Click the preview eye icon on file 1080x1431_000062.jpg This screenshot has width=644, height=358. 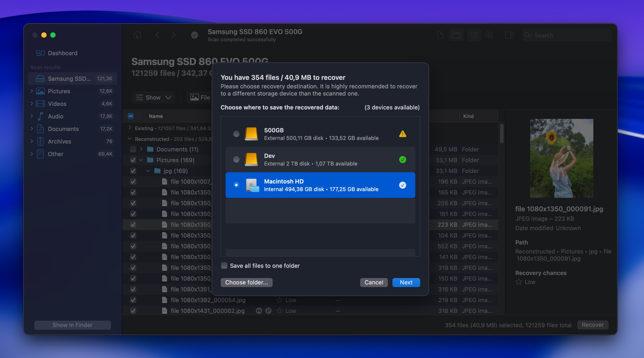[x=259, y=311]
